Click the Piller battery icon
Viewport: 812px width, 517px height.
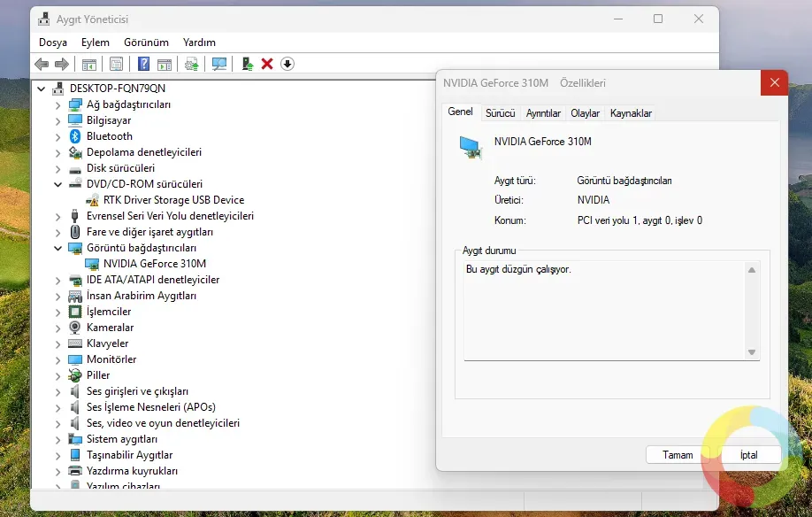tap(75, 375)
